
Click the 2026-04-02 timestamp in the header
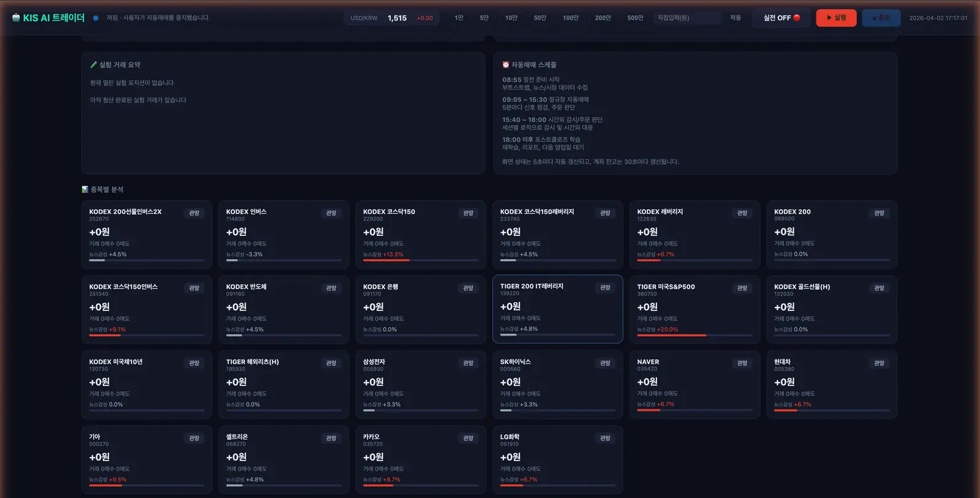click(x=938, y=18)
